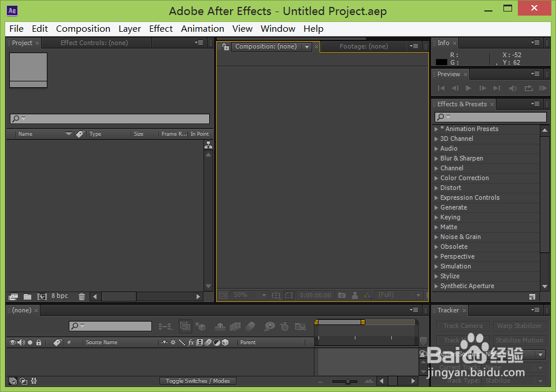Open the Layer menu
This screenshot has width=556, height=392.
click(129, 29)
